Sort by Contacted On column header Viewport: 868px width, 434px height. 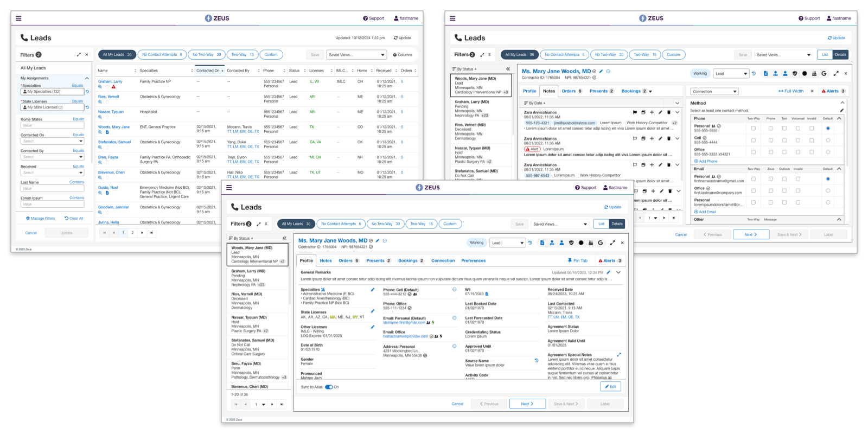pyautogui.click(x=209, y=71)
